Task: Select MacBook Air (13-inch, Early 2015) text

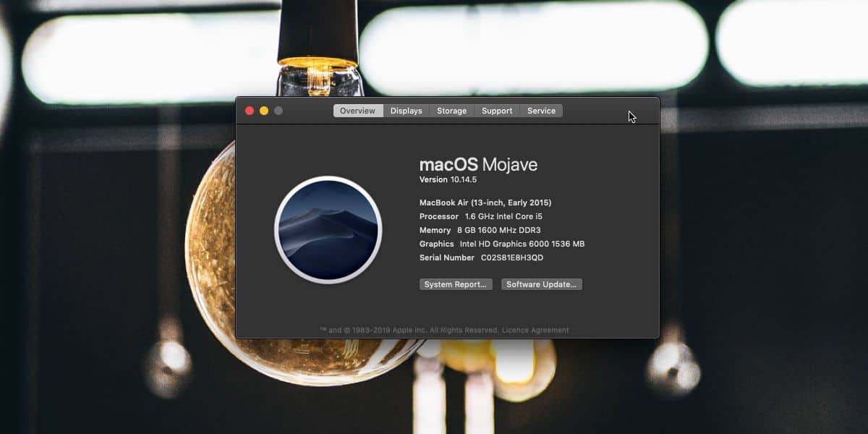Action: [x=485, y=203]
